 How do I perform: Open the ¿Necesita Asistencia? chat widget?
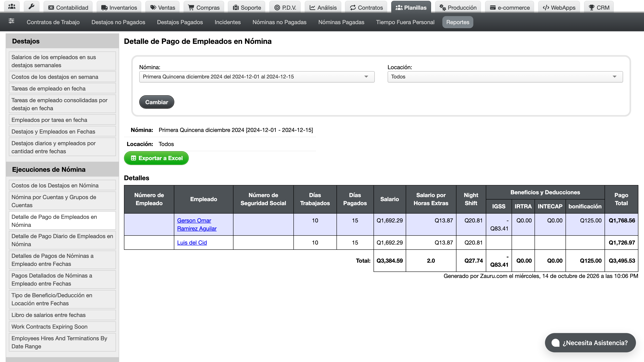[590, 343]
